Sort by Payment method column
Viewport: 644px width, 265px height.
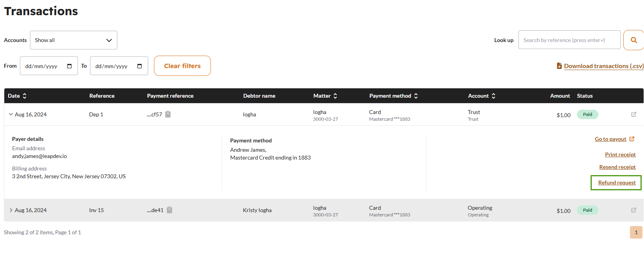pos(416,96)
